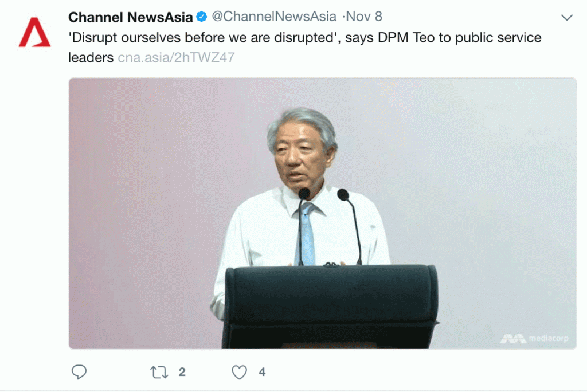View the like count of 4

[x=262, y=372]
